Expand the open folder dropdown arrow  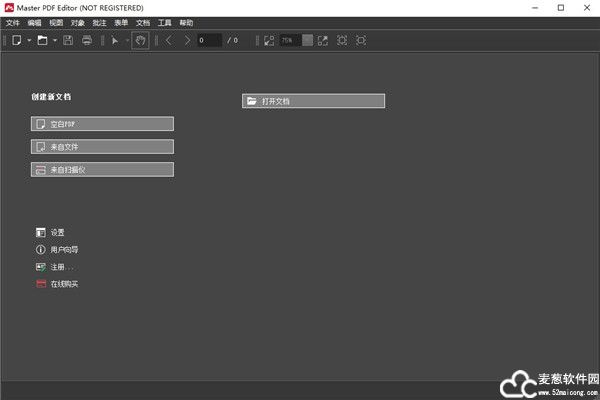pos(54,40)
